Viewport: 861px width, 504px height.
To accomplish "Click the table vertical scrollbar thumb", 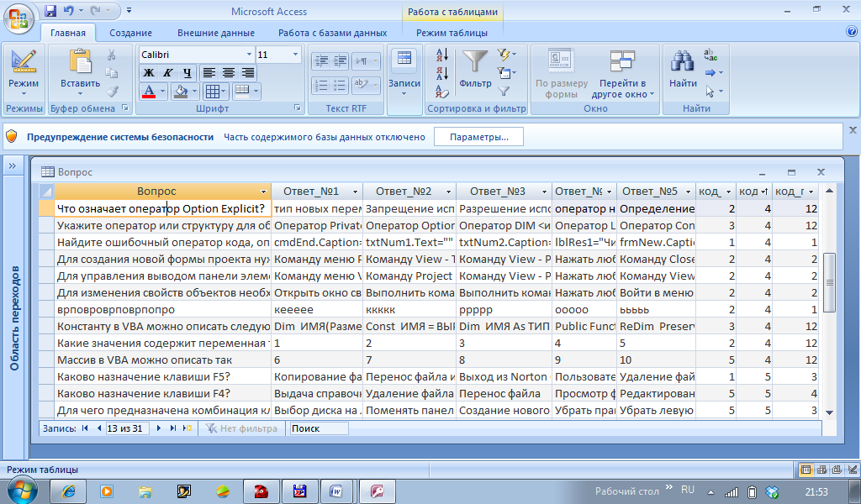I will coord(830,282).
